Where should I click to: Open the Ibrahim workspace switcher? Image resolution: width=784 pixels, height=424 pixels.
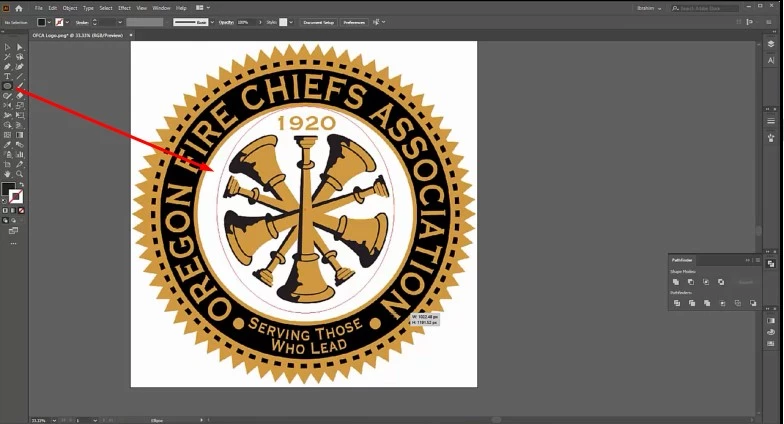(x=649, y=8)
